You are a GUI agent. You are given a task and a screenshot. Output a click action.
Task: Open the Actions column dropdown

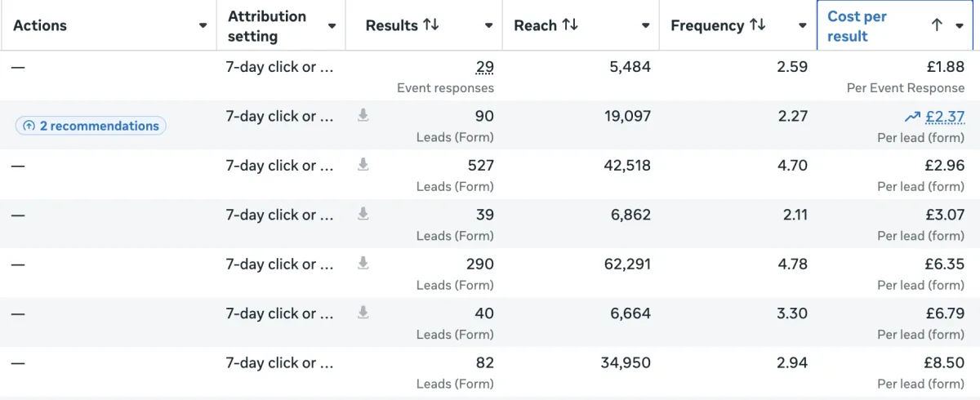point(203,25)
